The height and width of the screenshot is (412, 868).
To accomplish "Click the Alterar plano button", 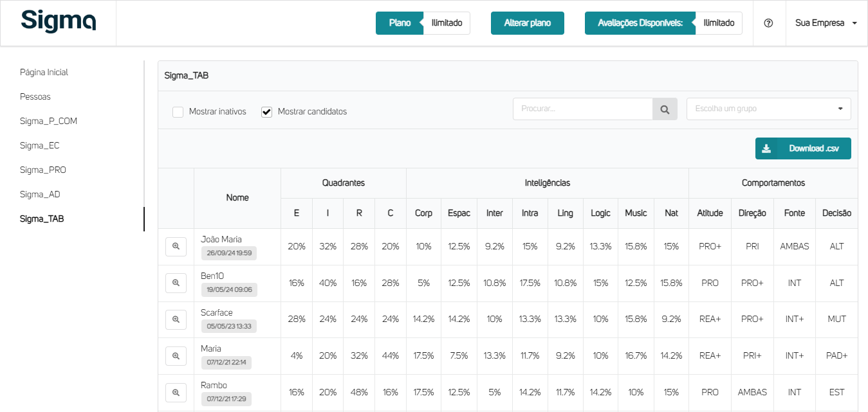I will tap(527, 23).
